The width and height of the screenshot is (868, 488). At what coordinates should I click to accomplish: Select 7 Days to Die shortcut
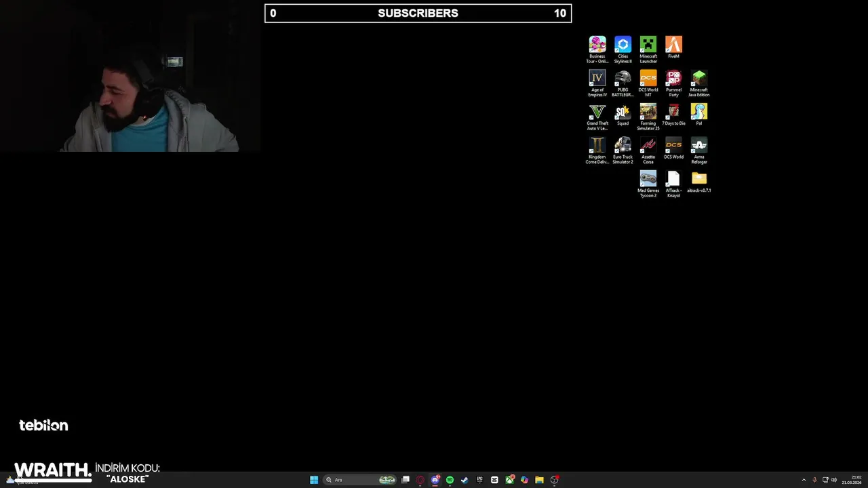[x=673, y=115]
